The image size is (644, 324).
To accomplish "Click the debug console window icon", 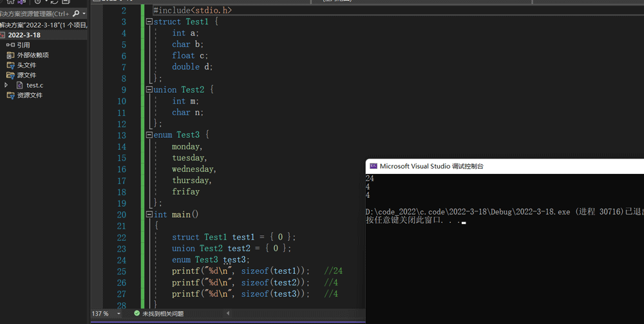I will coord(374,166).
